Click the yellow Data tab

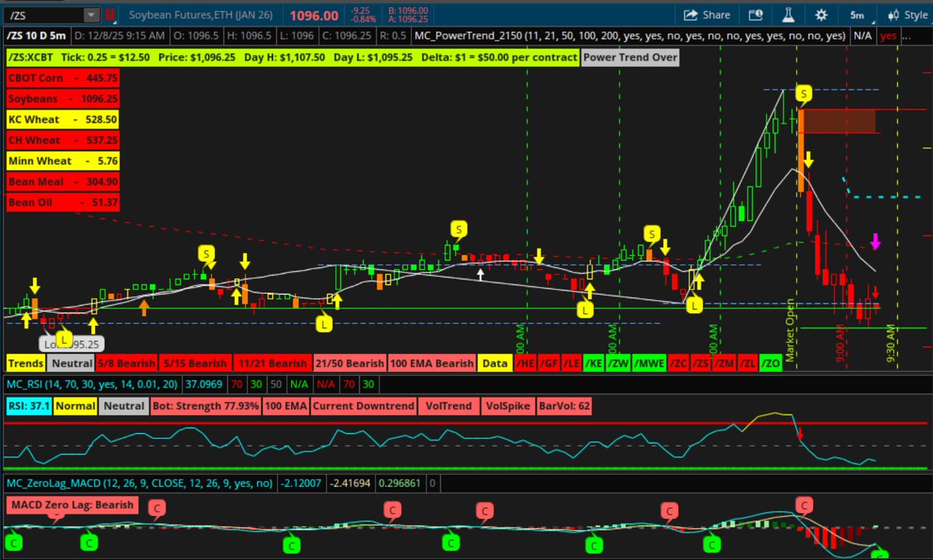pos(495,362)
